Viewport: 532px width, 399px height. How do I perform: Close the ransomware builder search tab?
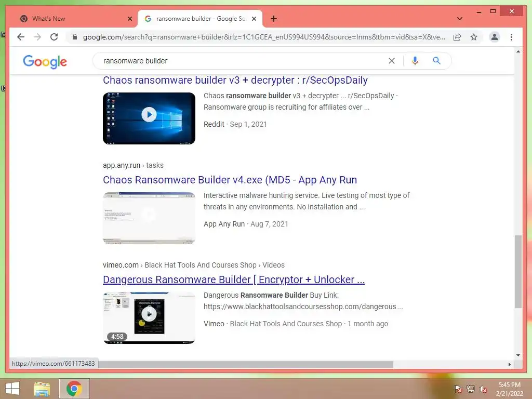254,19
